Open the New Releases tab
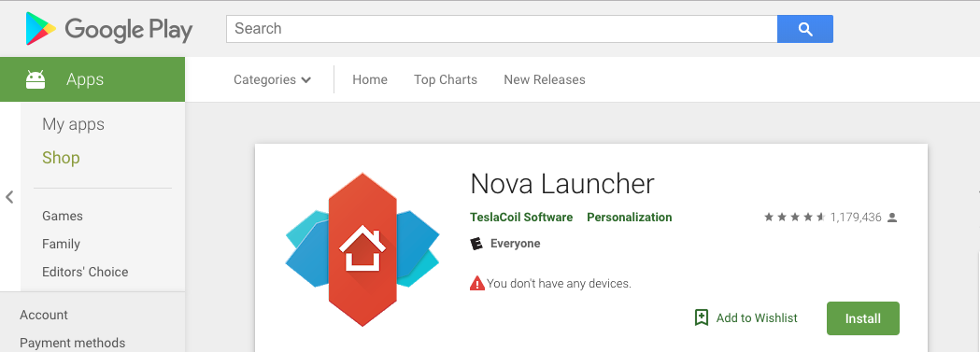 545,80
